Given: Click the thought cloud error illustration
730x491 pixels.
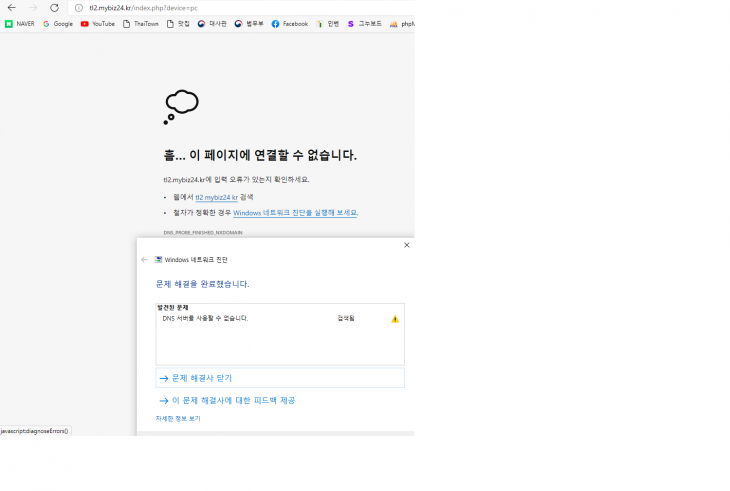Looking at the screenshot, I should click(x=181, y=107).
